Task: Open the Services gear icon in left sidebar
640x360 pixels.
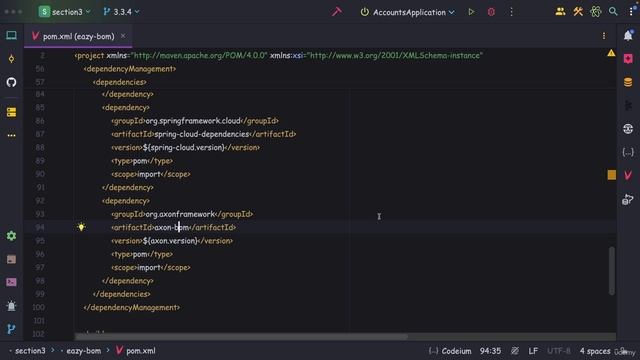Action: [11, 236]
